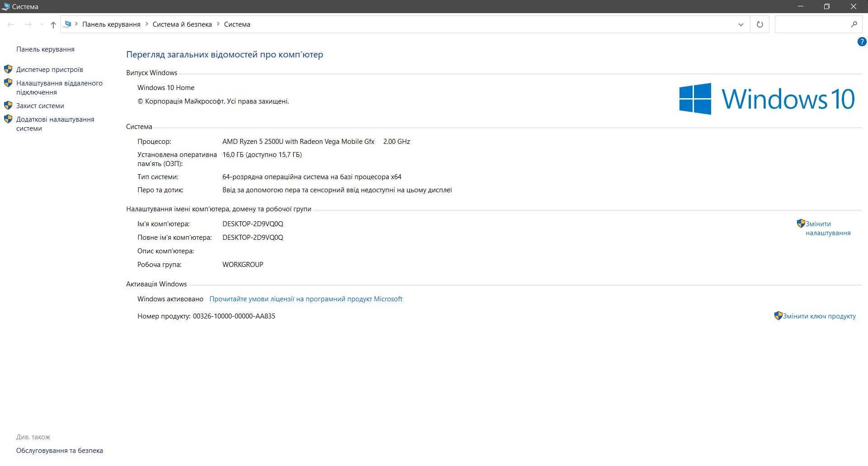Open recent locations dropdown arrow

(x=42, y=24)
